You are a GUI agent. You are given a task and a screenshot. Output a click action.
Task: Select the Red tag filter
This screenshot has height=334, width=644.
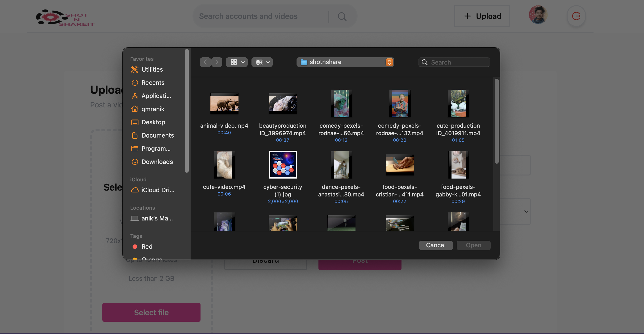146,246
